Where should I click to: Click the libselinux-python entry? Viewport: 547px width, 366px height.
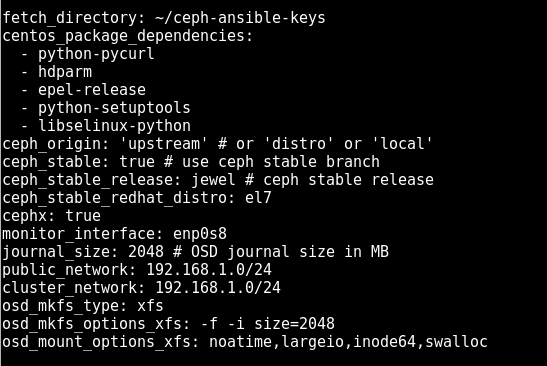click(x=114, y=126)
